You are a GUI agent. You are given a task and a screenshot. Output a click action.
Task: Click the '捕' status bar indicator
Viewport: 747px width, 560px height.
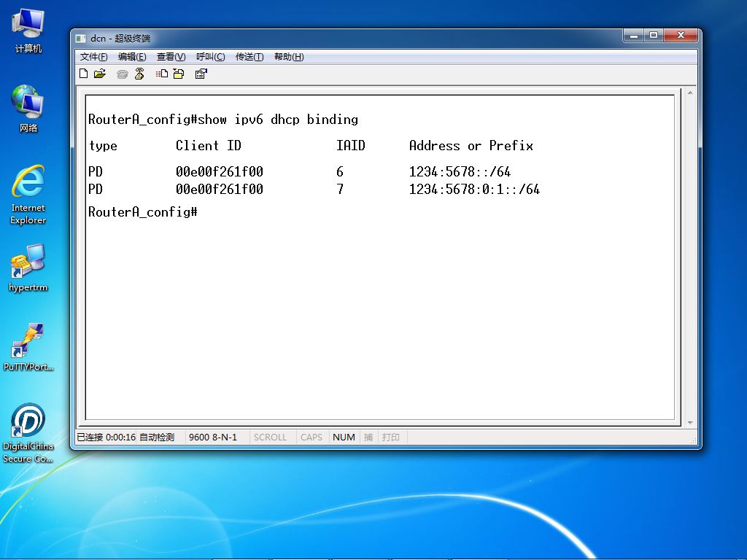[x=368, y=437]
